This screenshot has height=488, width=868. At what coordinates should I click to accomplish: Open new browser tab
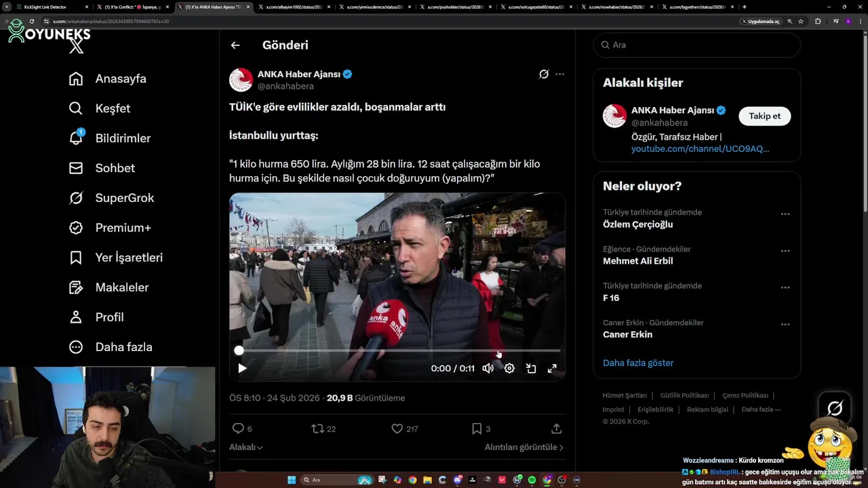pyautogui.click(x=744, y=7)
